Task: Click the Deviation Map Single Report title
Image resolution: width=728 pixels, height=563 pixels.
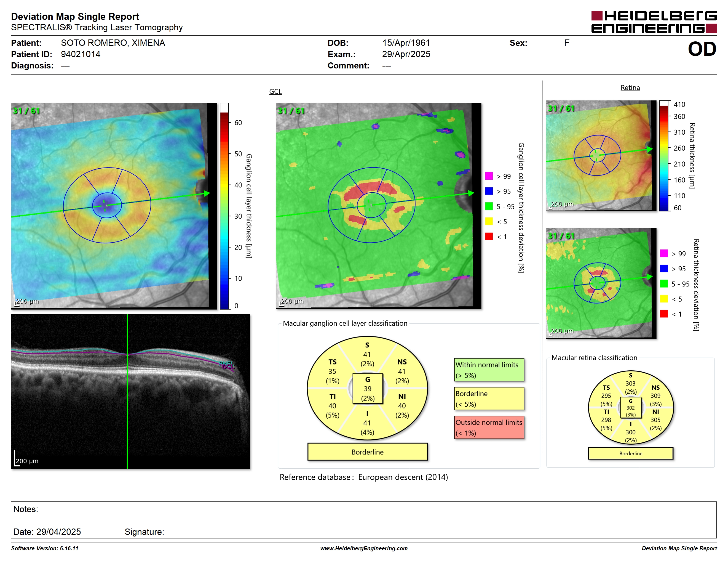Action: pos(75,16)
